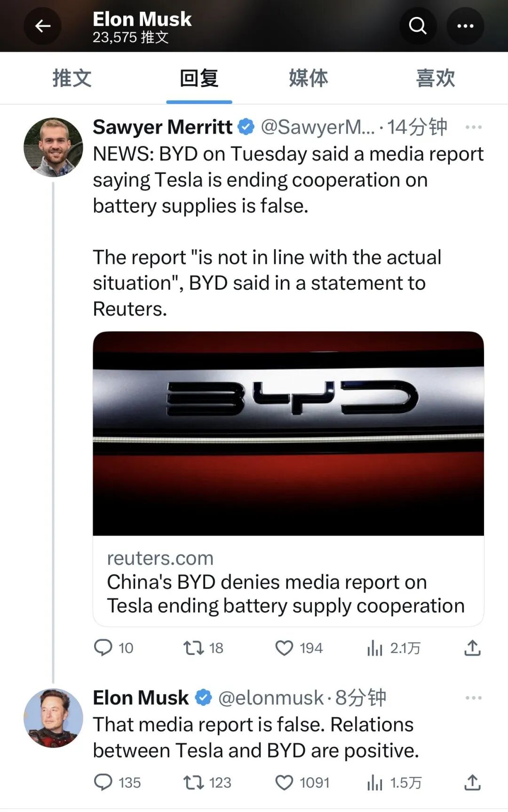The height and width of the screenshot is (812, 508).
Task: Open the 喜欢 tab
Action: coord(436,78)
